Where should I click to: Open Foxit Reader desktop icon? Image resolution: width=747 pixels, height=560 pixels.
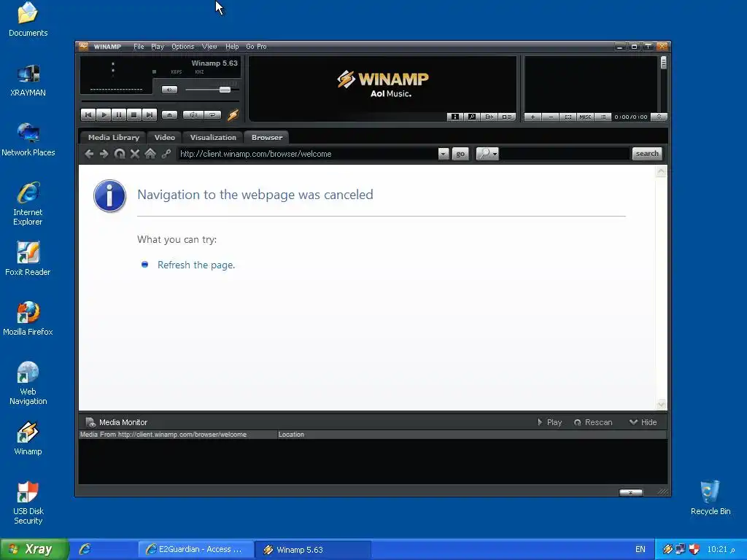click(x=28, y=259)
